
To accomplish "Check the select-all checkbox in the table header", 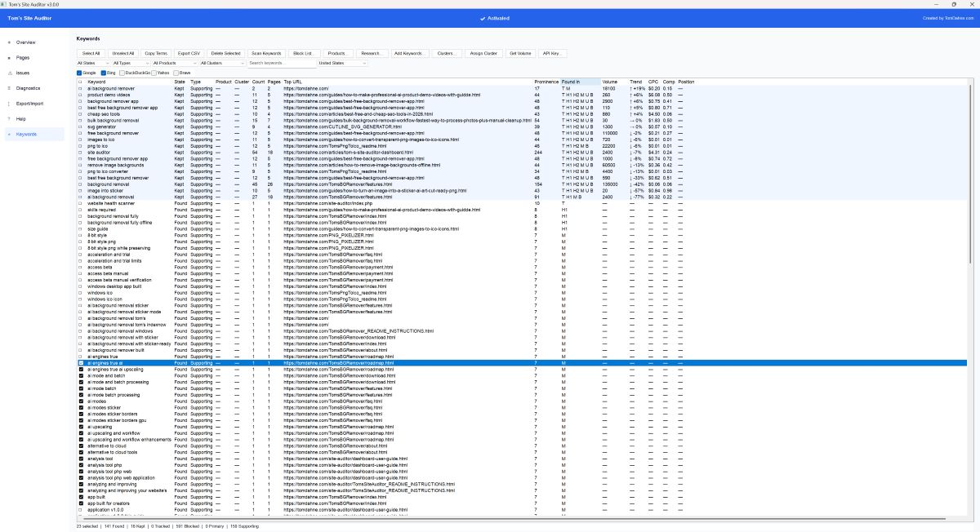I will pyautogui.click(x=79, y=82).
